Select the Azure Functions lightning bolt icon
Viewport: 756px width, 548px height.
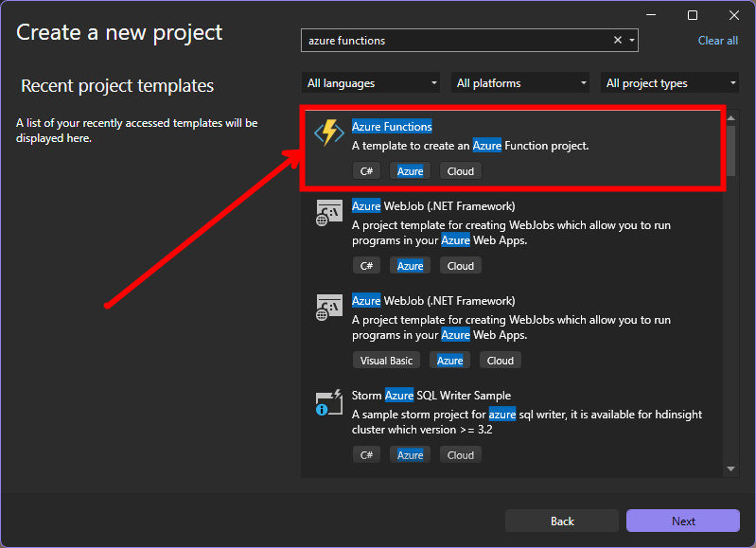pyautogui.click(x=328, y=132)
